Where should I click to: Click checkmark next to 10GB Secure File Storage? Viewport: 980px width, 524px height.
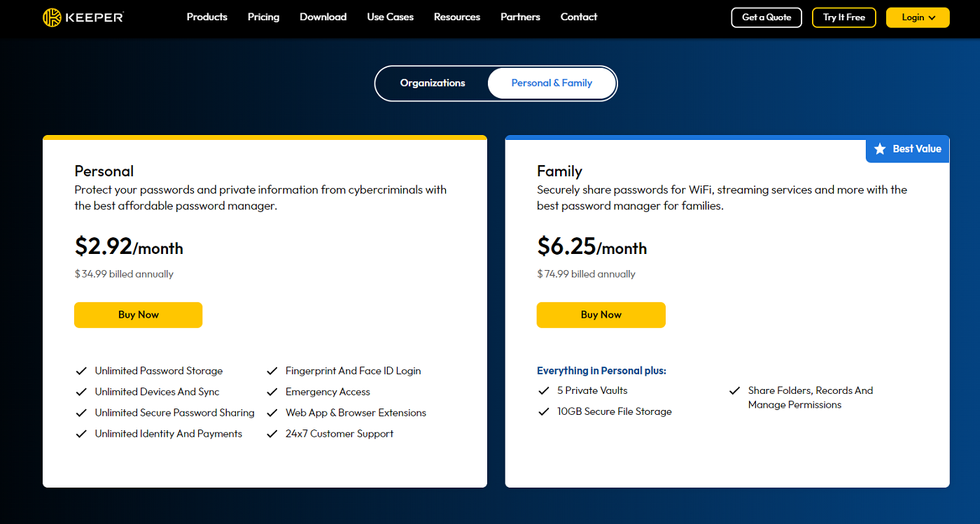(x=543, y=411)
